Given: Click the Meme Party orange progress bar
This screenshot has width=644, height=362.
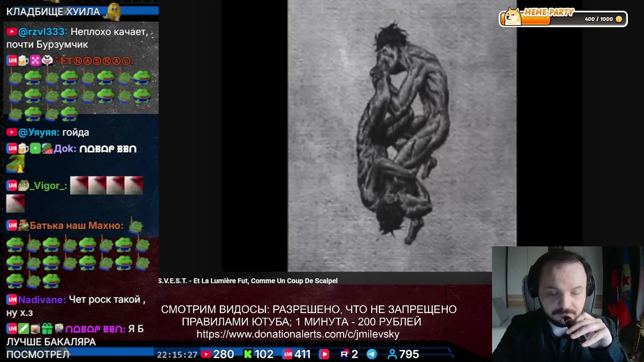Looking at the screenshot, I should [x=536, y=20].
